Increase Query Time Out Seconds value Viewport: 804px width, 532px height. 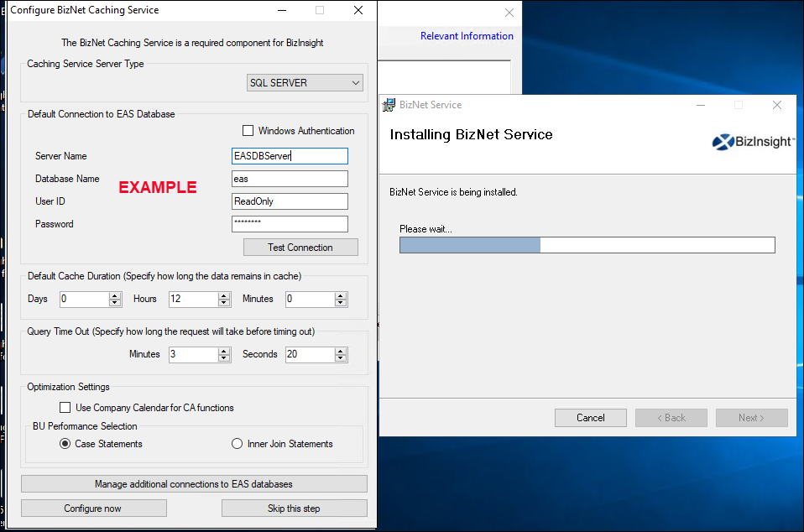(341, 351)
